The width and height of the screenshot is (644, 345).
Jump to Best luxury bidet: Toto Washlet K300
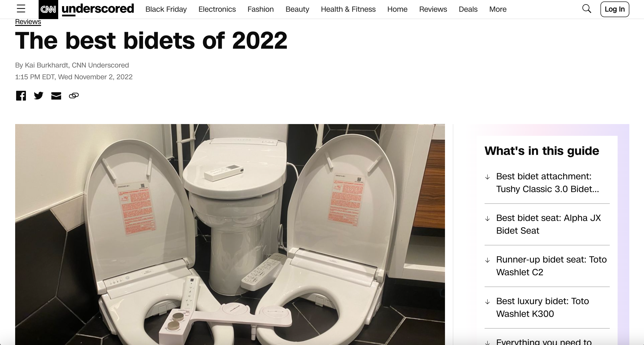[543, 307]
